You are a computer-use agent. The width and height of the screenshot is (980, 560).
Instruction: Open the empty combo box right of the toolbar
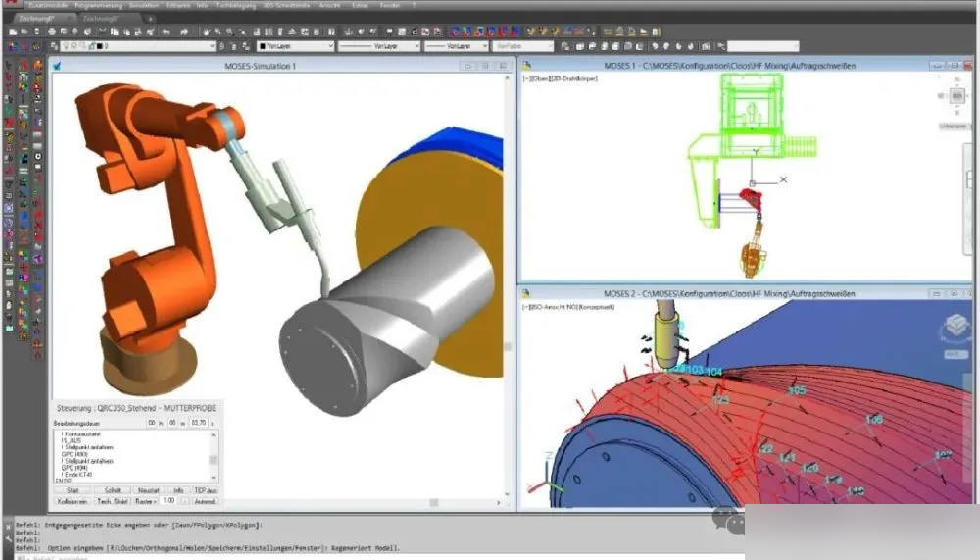(763, 46)
